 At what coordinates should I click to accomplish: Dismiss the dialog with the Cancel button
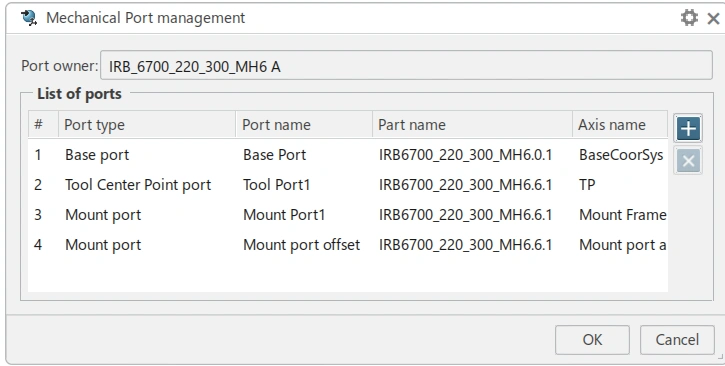click(677, 340)
